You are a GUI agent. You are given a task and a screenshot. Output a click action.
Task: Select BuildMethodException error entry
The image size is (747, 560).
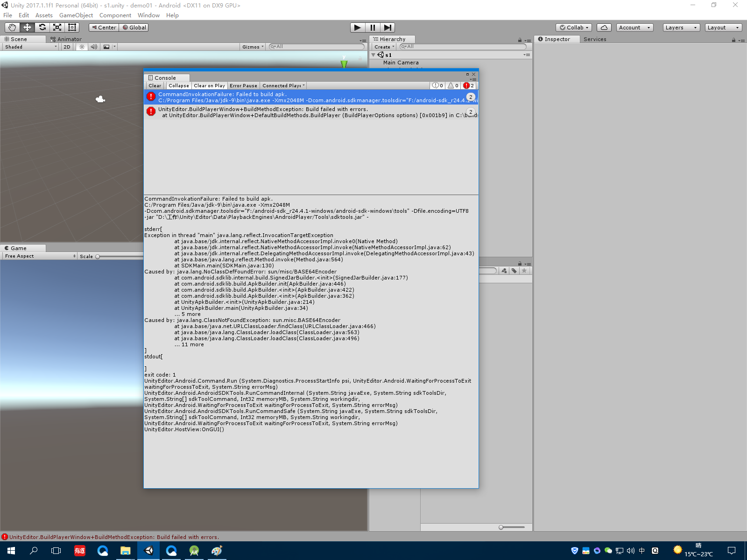311,112
